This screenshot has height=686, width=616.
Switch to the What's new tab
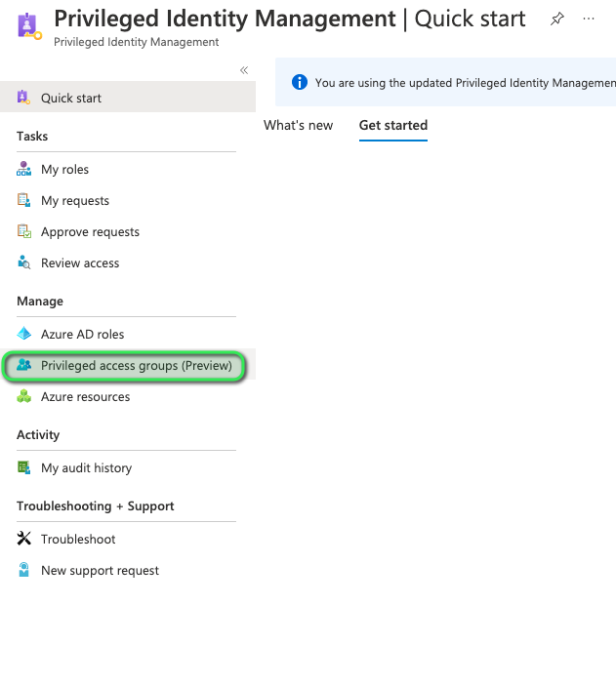298,125
